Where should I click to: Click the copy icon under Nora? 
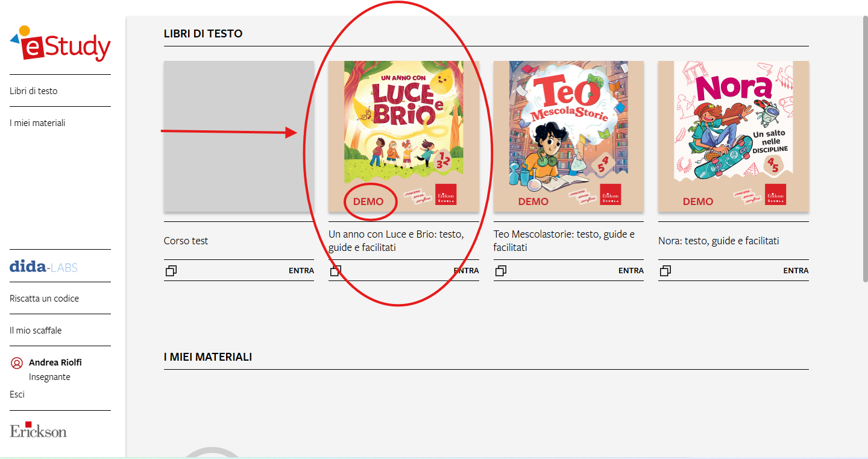[665, 271]
